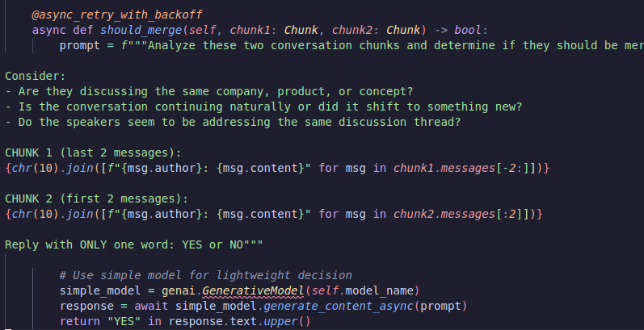
Task: Click the 'CHUNK 2 (first 2 messages):' line
Action: [96, 198]
